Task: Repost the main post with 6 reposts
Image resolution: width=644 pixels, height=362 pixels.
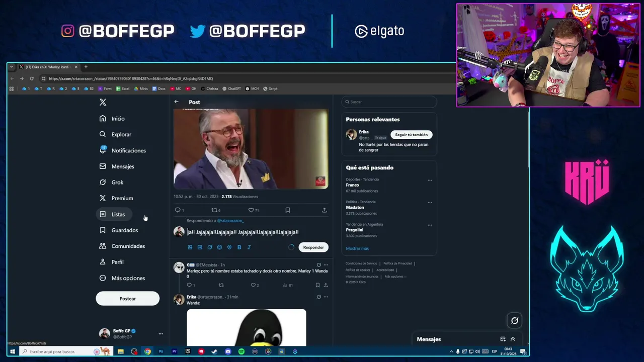Action: tap(214, 210)
